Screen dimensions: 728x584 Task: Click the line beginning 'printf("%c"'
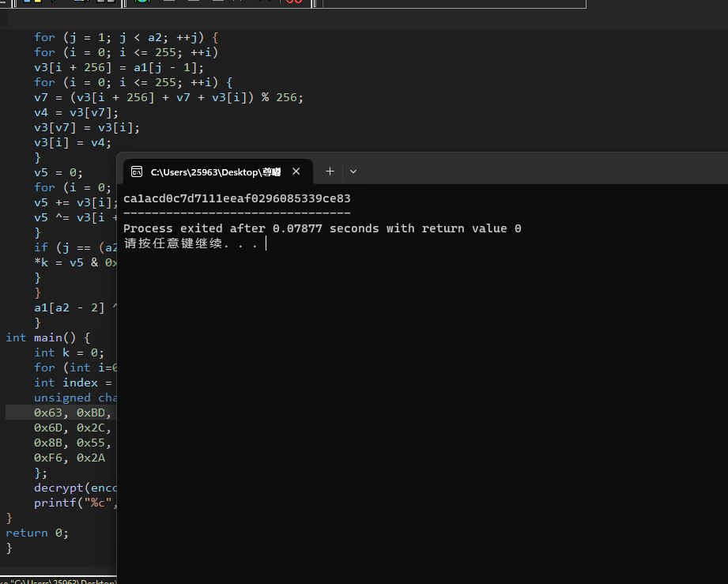[75, 503]
